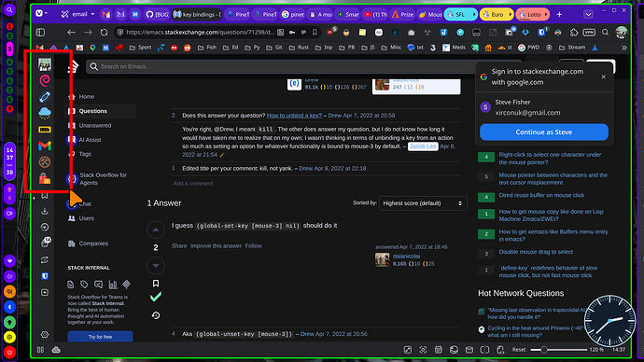This screenshot has width=644, height=362.
Task: Expand the hidden bookmarks overflow chevron
Action: [x=624, y=48]
